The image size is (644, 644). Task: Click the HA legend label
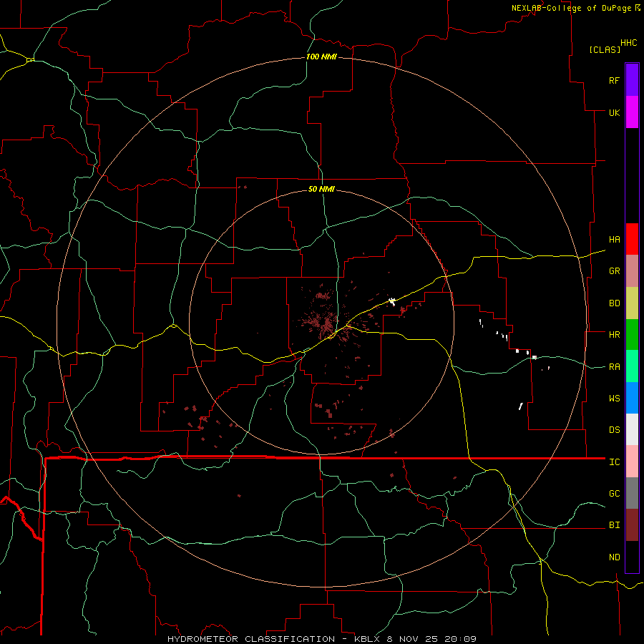pos(614,240)
